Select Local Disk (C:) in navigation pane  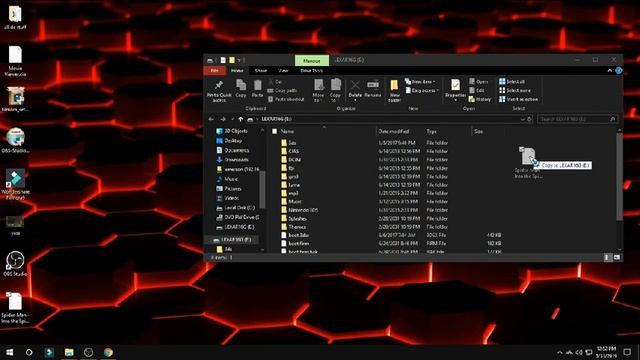pos(239,208)
